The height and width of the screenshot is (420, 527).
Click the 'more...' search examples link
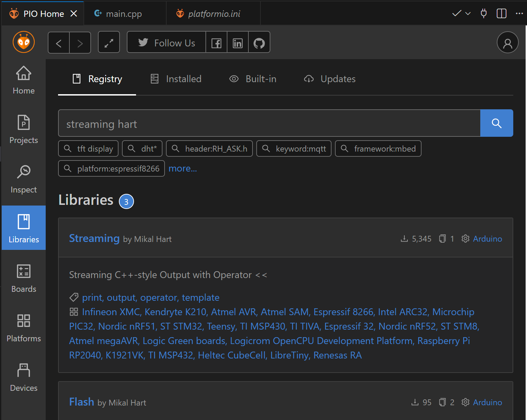pos(183,168)
